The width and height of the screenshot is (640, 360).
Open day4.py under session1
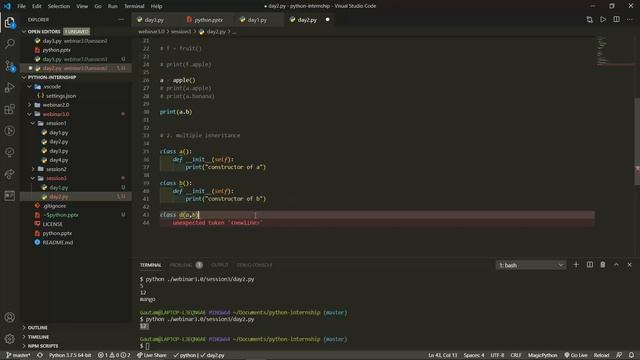click(59, 160)
